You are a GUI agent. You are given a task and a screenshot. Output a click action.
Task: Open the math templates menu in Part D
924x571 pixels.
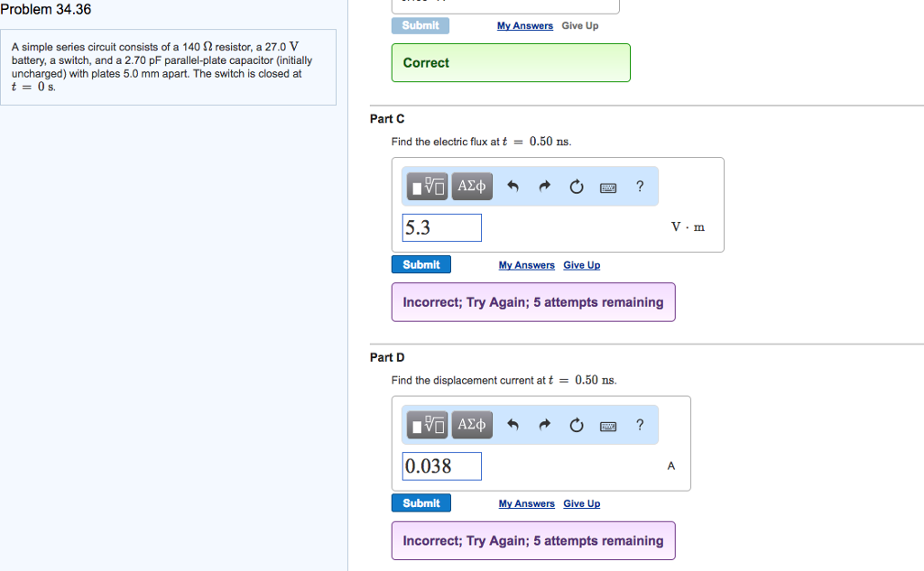pyautogui.click(x=426, y=424)
